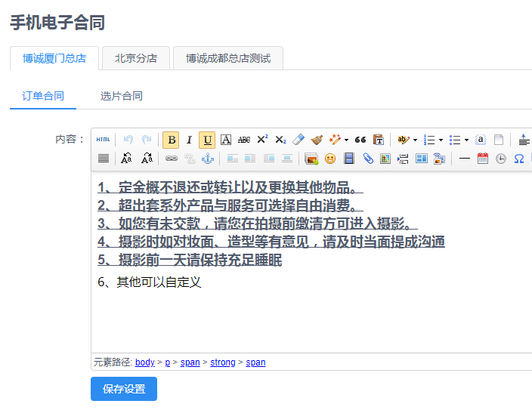Insert a hyperlink

coord(172,159)
